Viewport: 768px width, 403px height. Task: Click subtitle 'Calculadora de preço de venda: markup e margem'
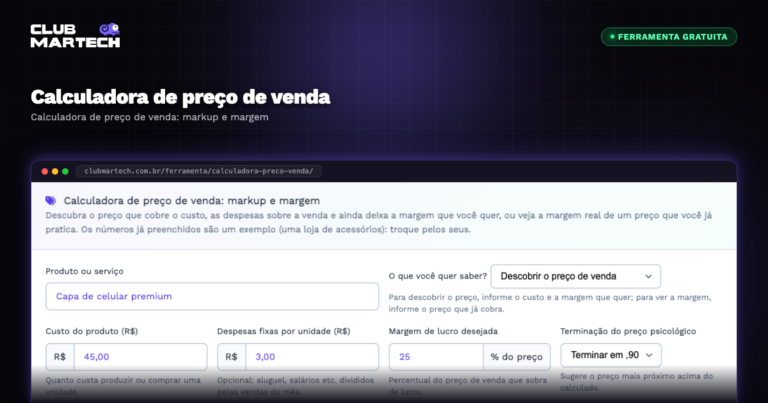[149, 117]
